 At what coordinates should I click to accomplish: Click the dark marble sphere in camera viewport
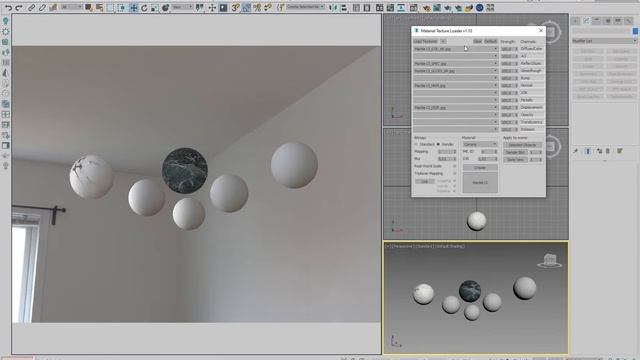click(185, 171)
